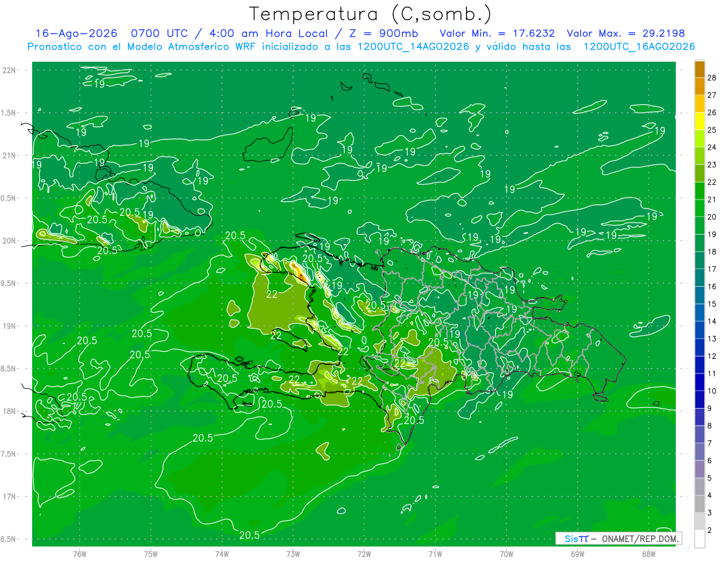Select the dark blue swatch between 9 and 10

point(699,400)
